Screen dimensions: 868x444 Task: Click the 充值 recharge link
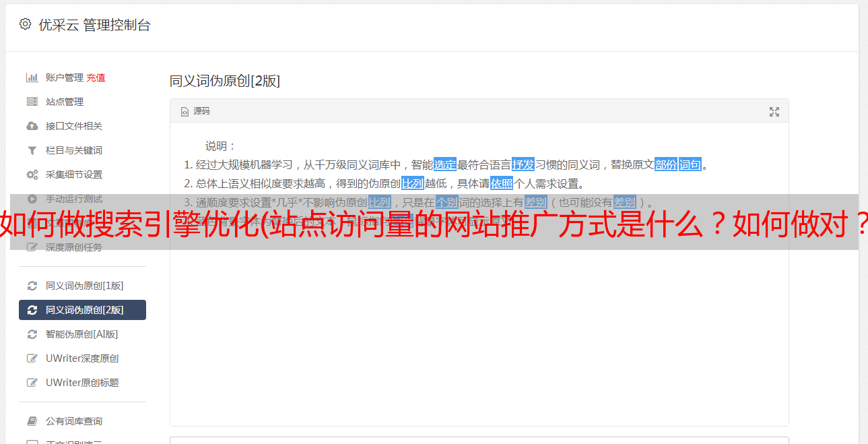pos(96,77)
